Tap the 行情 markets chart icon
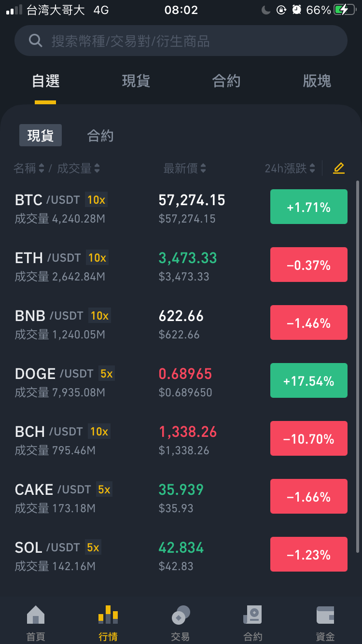362x644 pixels. (x=108, y=615)
